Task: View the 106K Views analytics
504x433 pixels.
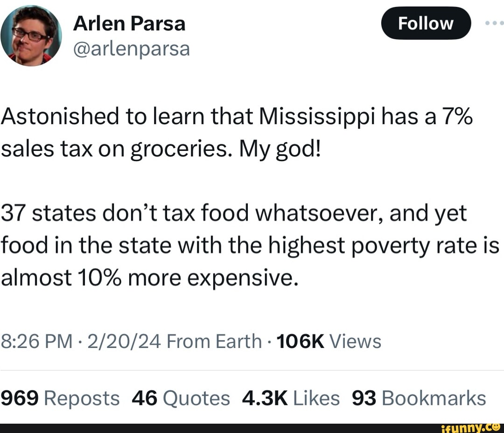Action: pos(329,341)
